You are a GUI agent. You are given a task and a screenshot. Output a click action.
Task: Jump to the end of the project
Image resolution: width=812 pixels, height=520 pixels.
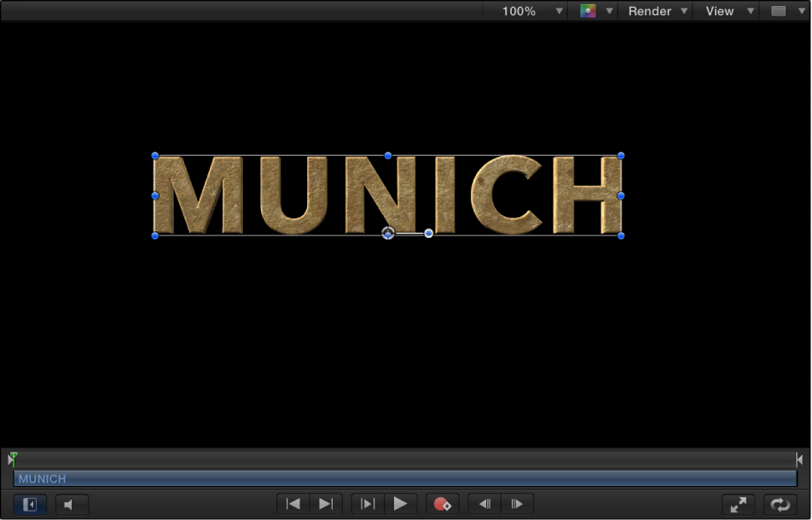(325, 504)
